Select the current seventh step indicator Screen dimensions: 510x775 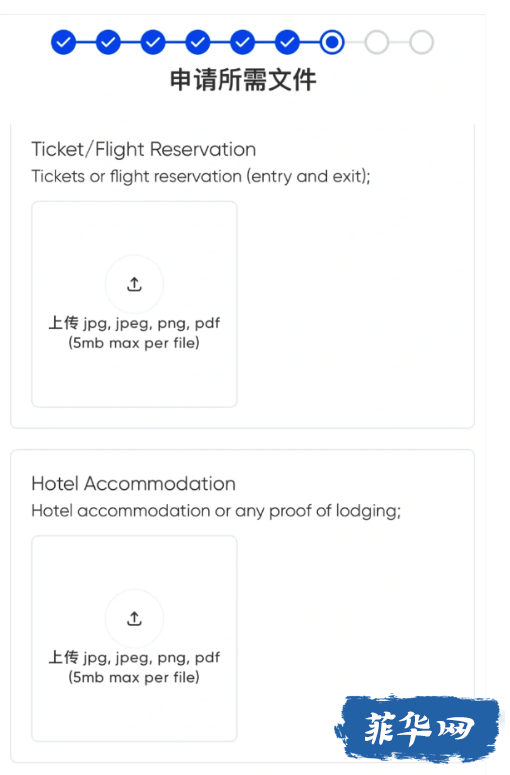[x=332, y=43]
